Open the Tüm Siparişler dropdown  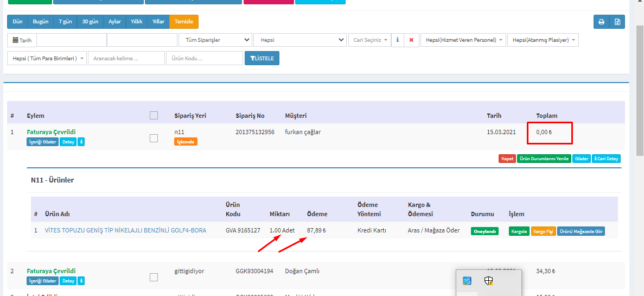215,40
